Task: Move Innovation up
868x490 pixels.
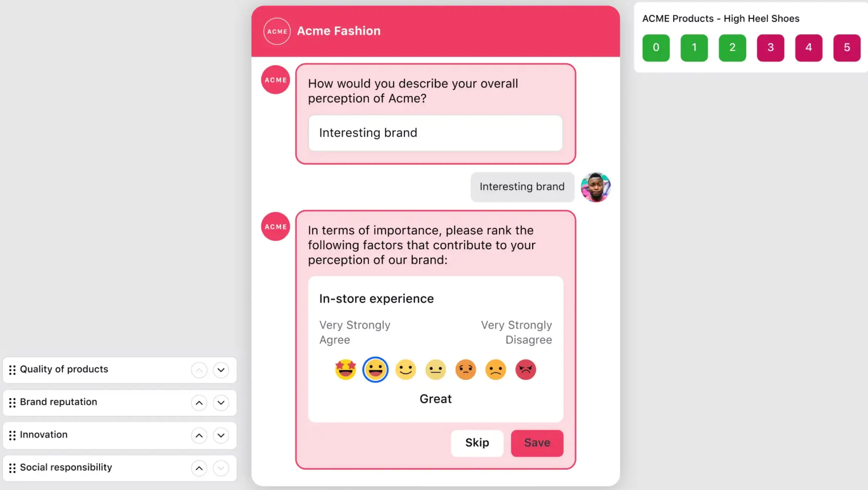Action: [x=199, y=436]
